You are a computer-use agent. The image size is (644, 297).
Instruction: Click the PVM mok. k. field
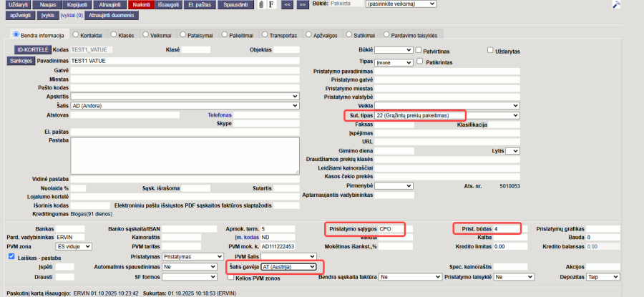[278, 246]
